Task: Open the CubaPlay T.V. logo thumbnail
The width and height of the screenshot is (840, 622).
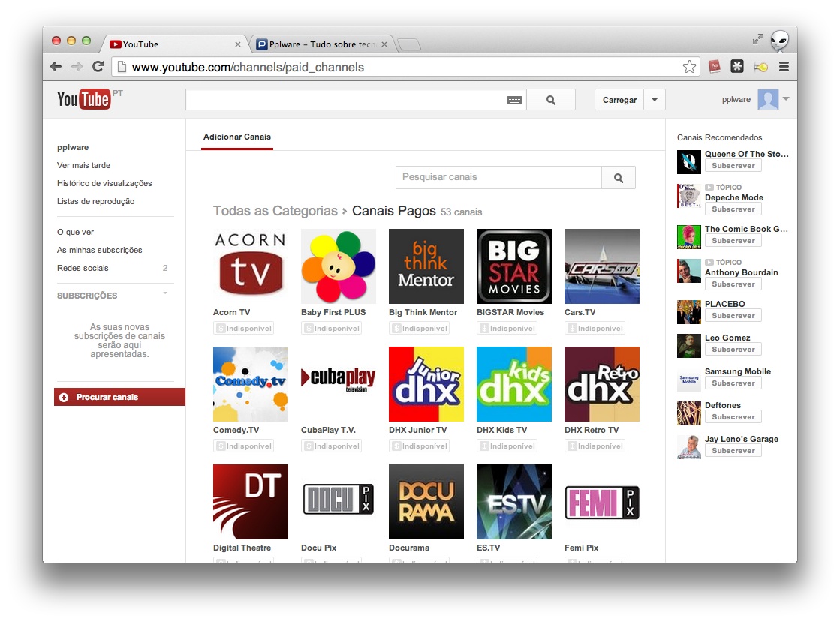Action: [338, 384]
